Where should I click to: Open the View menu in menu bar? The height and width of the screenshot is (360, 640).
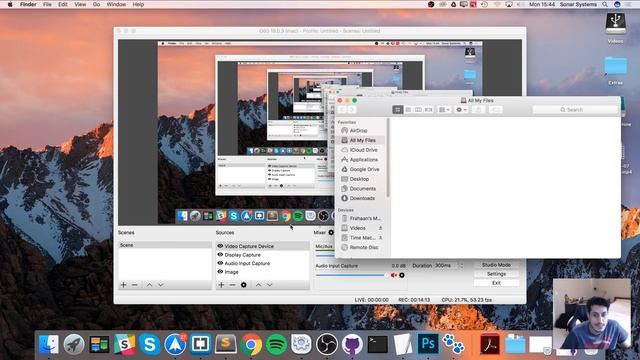(x=80, y=4)
